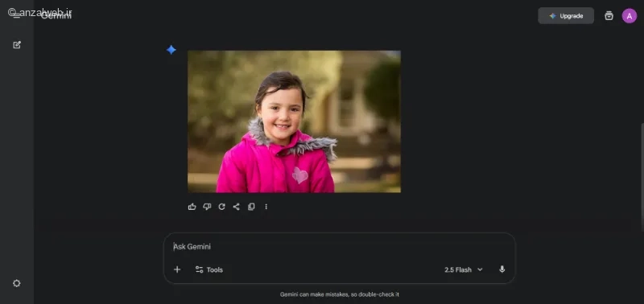Open the purple account avatar A
Screen dimensions: 644x304
[630, 15]
